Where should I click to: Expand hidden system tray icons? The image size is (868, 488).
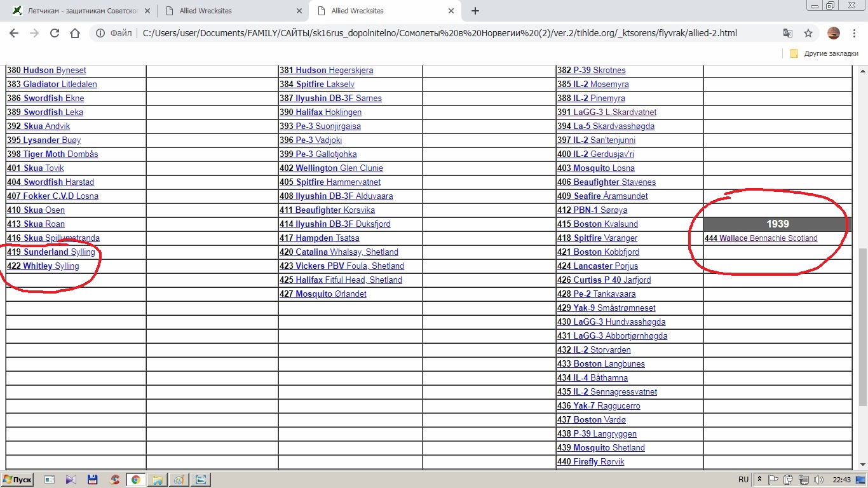760,480
